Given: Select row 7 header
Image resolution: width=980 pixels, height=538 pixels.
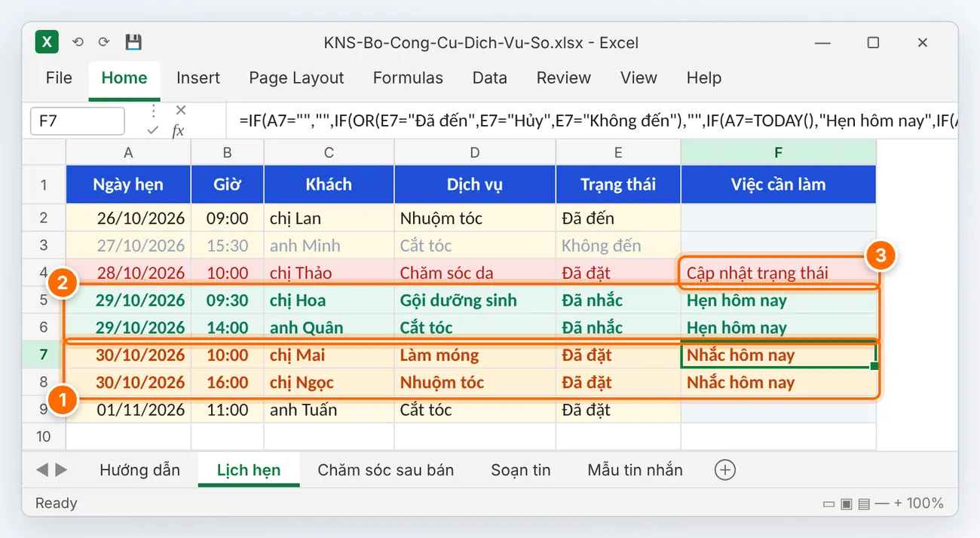Looking at the screenshot, I should point(44,355).
